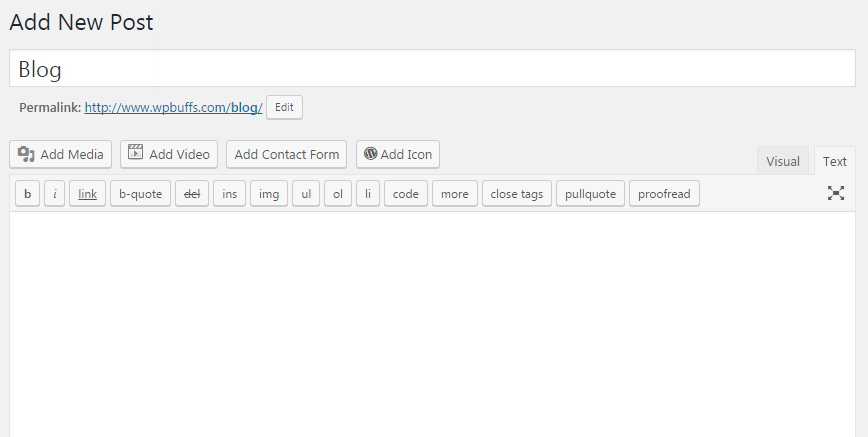Switch to the Visual editor tab
Viewport: 868px width, 437px height.
[x=783, y=161]
